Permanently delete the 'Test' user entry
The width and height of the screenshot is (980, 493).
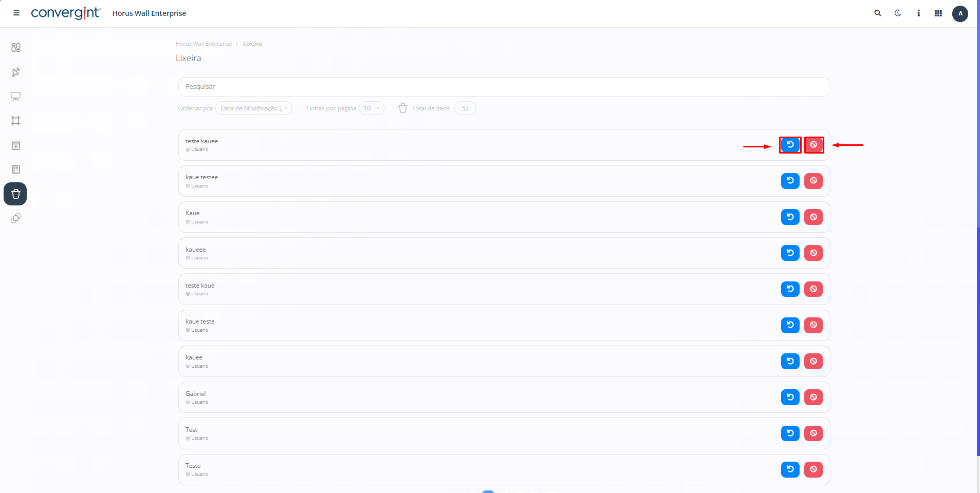tap(813, 433)
